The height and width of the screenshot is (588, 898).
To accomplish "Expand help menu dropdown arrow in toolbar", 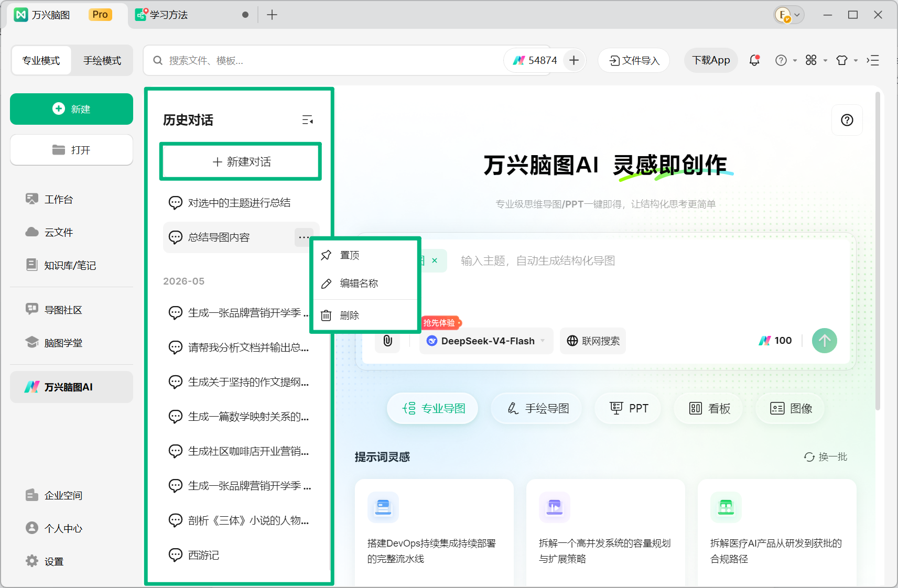I will point(795,61).
